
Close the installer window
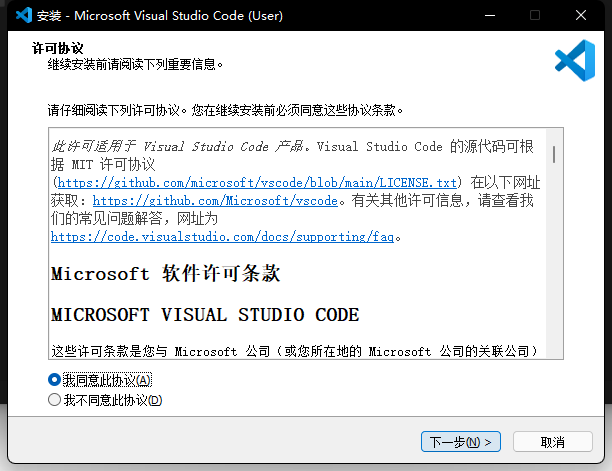point(581,16)
